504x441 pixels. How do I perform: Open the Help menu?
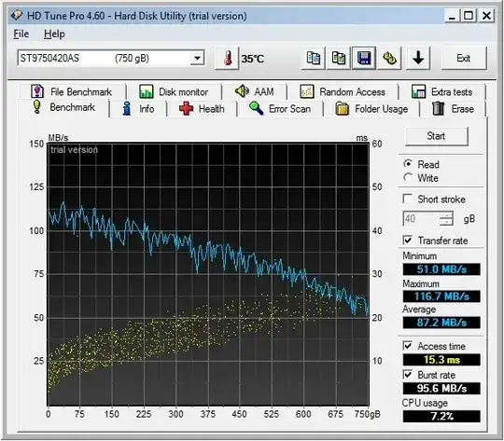(54, 34)
